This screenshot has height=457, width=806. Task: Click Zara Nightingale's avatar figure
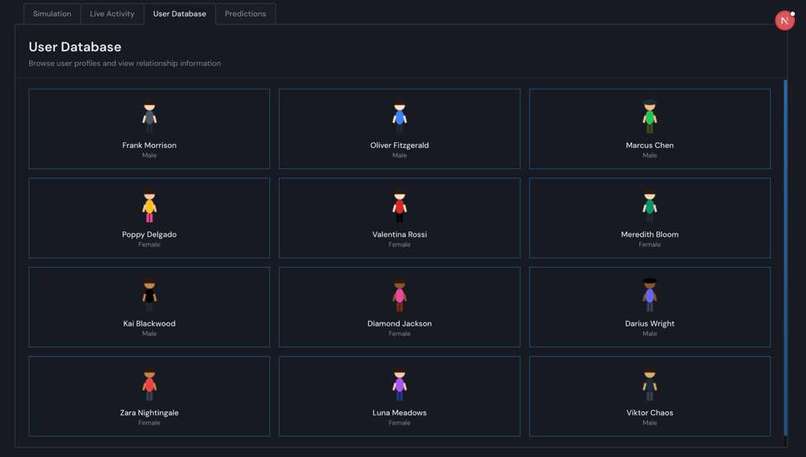[x=150, y=385]
